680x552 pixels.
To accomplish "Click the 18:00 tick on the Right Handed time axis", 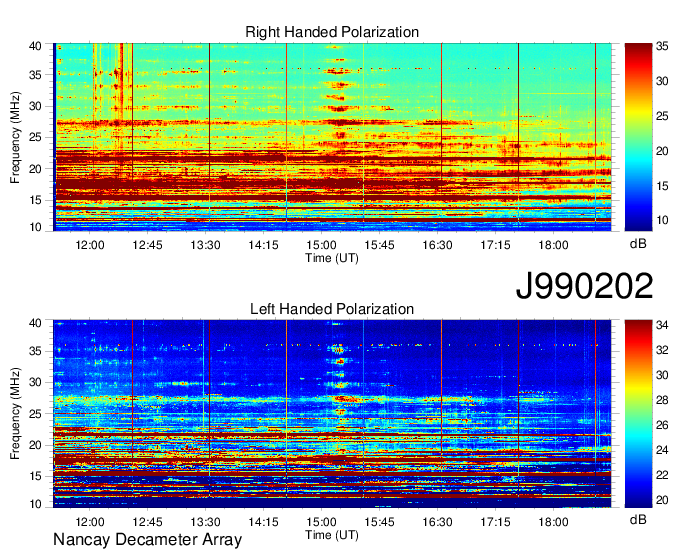I will coord(553,245).
